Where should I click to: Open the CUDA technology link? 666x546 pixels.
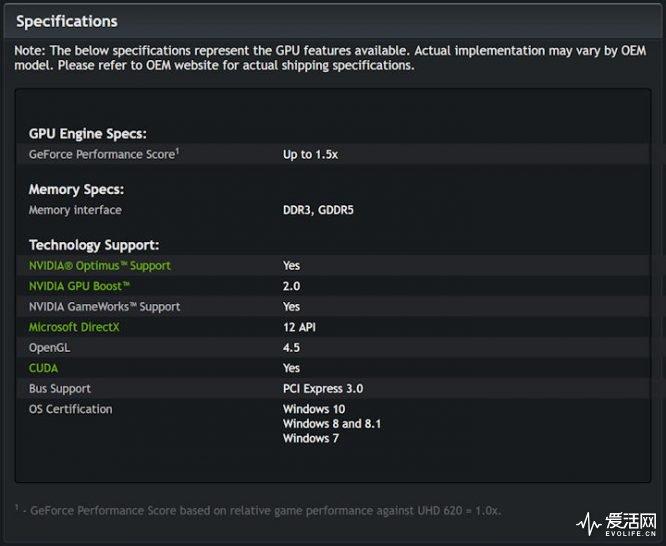[43, 368]
